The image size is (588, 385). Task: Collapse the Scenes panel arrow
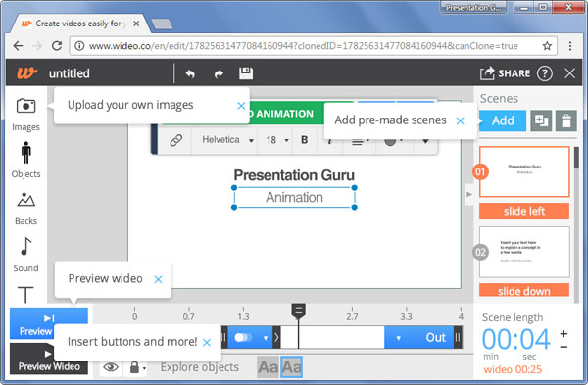click(468, 194)
